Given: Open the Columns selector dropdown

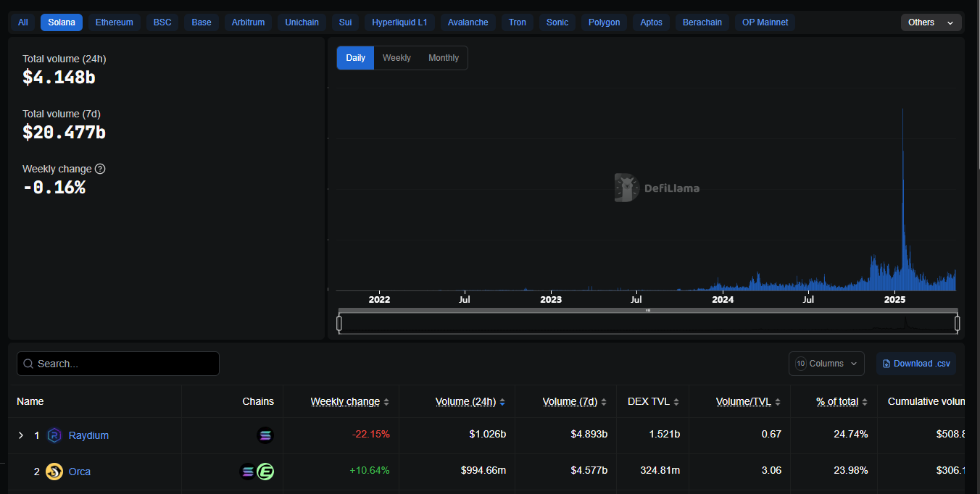Looking at the screenshot, I should click(826, 364).
